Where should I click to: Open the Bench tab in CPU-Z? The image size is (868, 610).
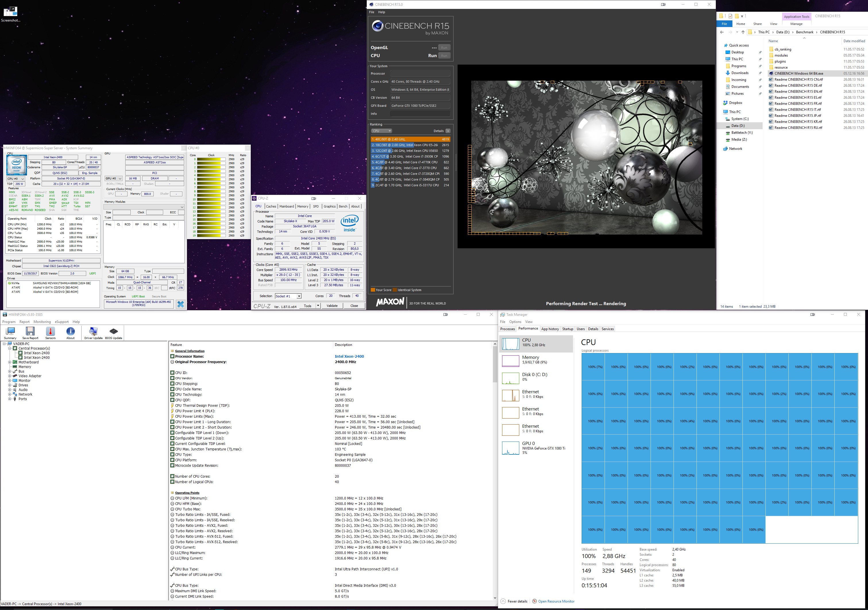coord(343,206)
